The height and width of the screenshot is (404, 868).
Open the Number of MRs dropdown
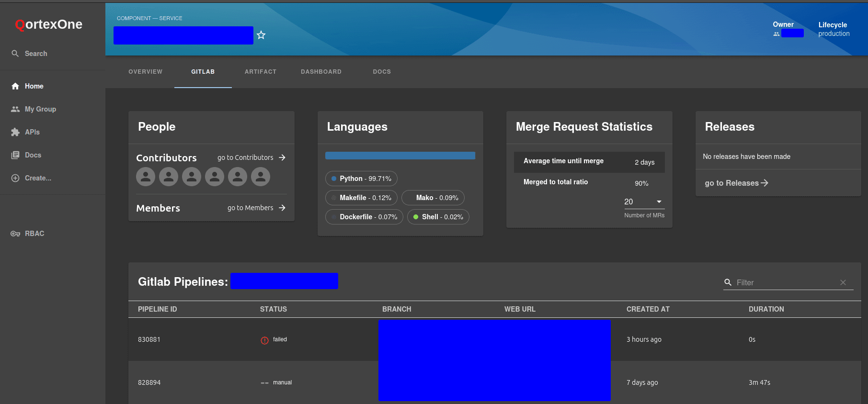click(643, 202)
